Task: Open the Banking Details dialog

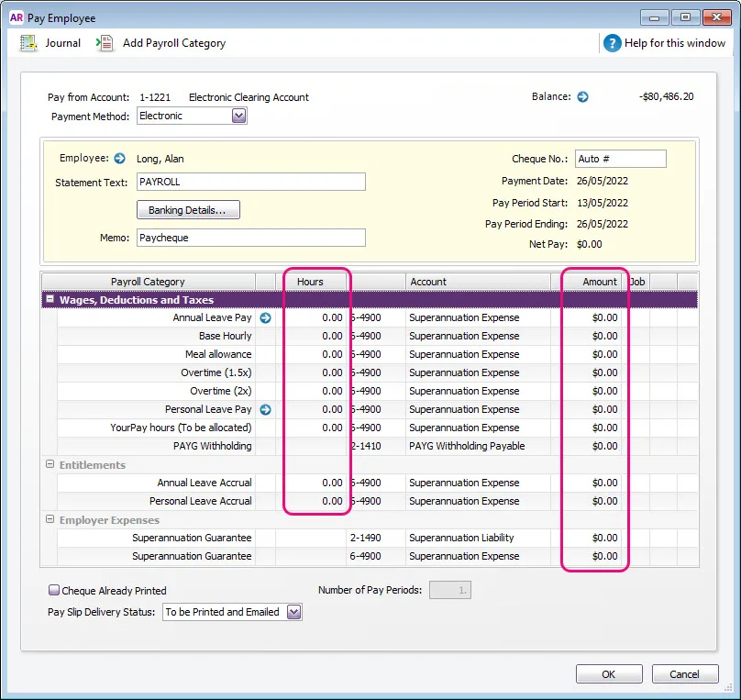Action: (x=188, y=209)
